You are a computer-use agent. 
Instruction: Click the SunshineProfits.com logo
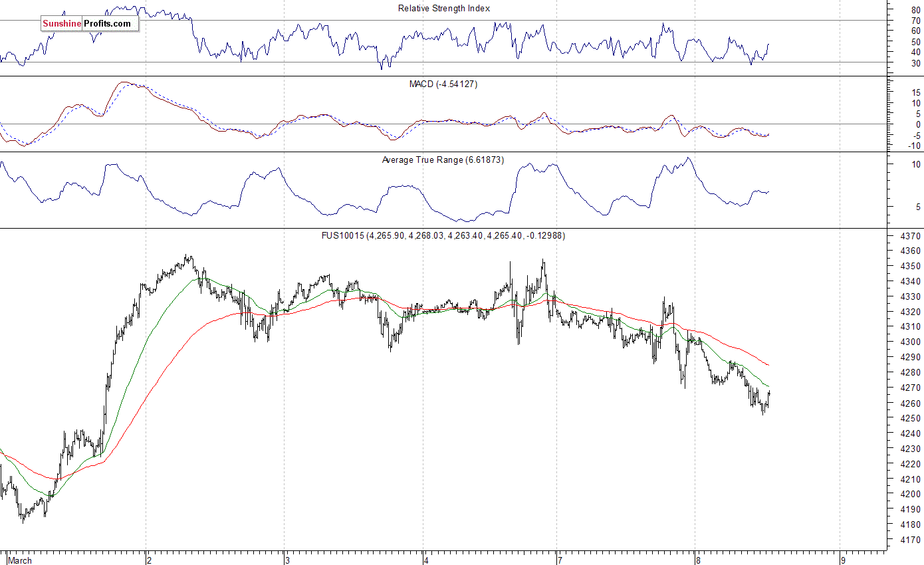click(x=89, y=24)
